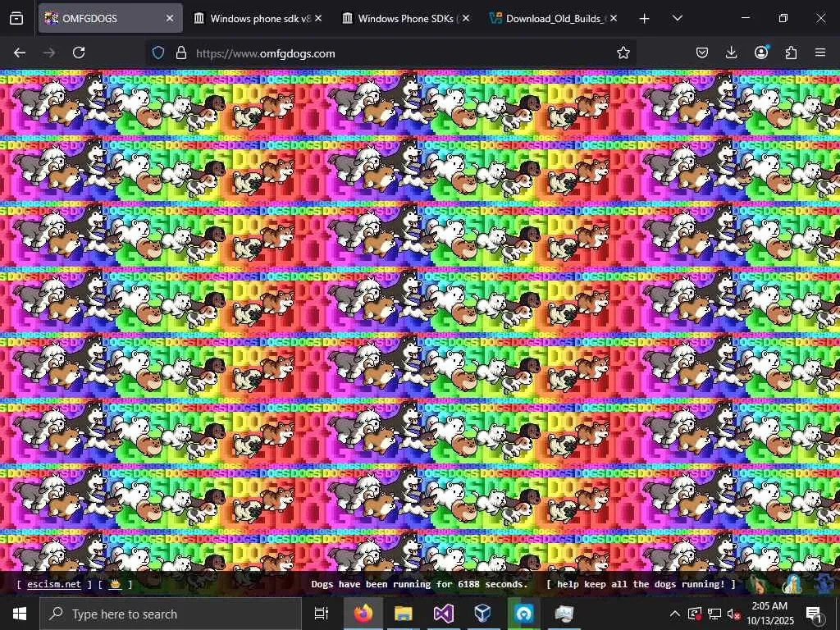Open the extensions puzzle menu

[791, 52]
